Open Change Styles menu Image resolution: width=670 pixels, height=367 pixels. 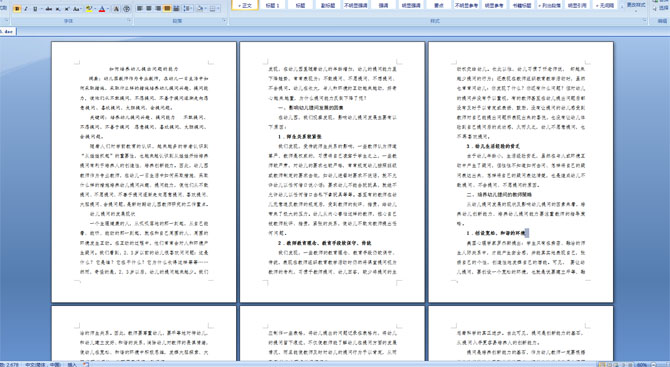click(x=636, y=5)
